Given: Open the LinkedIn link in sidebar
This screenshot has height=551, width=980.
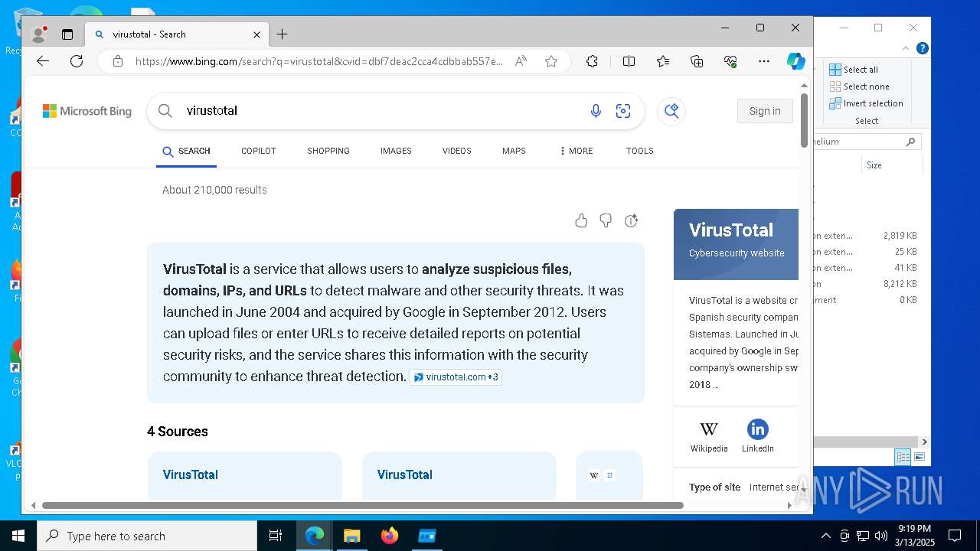Looking at the screenshot, I should click(x=758, y=436).
